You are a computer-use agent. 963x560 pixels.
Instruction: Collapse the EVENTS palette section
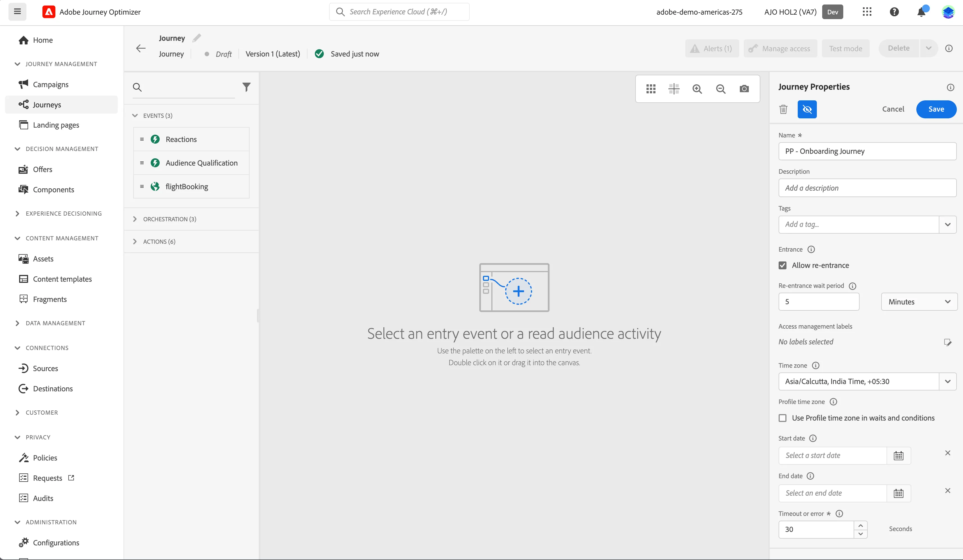click(x=135, y=116)
